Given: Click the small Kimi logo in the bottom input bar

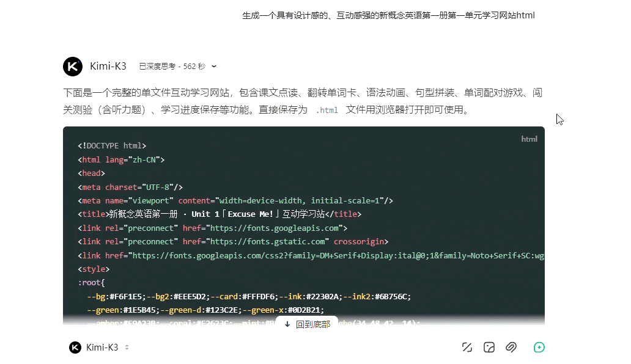Looking at the screenshot, I should 75,347.
